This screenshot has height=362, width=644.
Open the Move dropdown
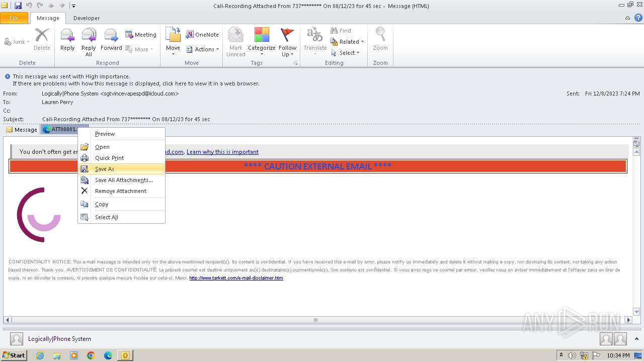click(173, 42)
